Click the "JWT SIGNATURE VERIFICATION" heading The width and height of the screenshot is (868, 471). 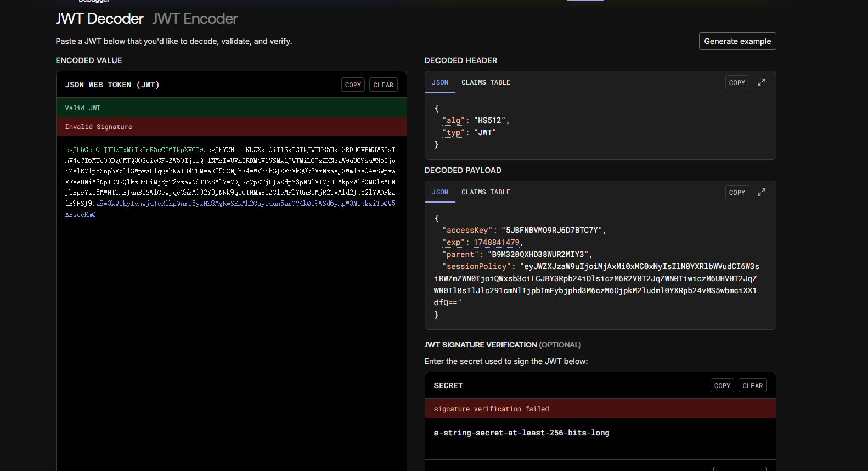tap(481, 345)
